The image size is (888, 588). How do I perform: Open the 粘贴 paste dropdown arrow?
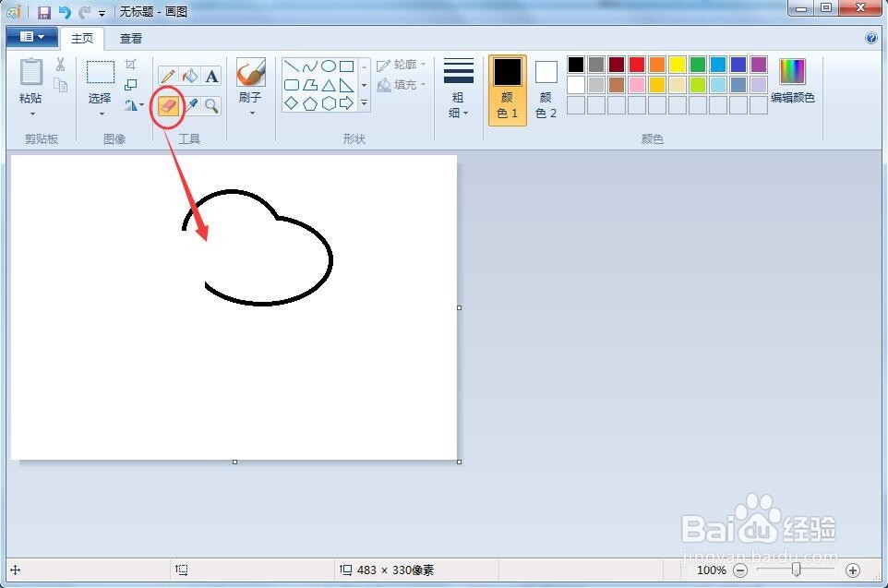[x=32, y=114]
